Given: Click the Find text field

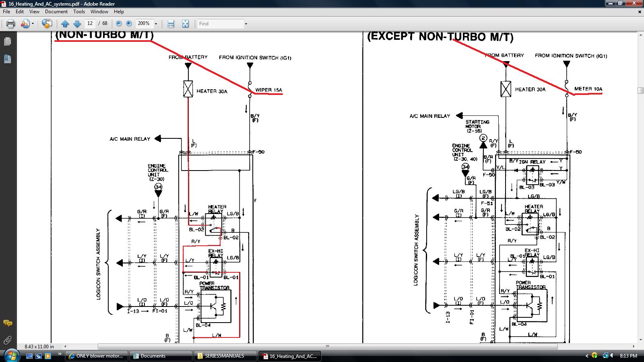Looking at the screenshot, I should click(x=221, y=24).
